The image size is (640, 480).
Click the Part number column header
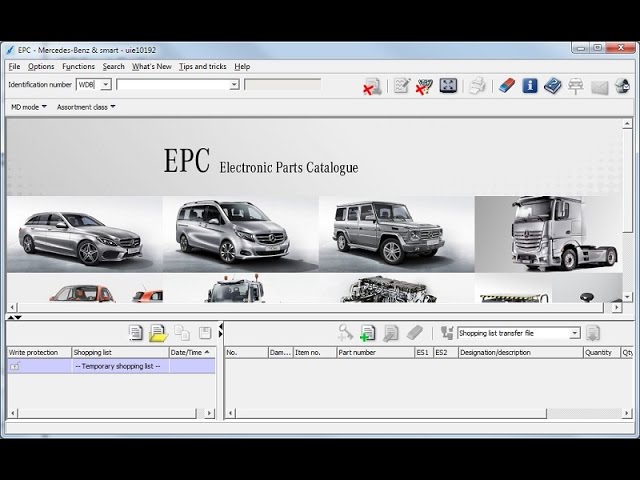pyautogui.click(x=375, y=352)
